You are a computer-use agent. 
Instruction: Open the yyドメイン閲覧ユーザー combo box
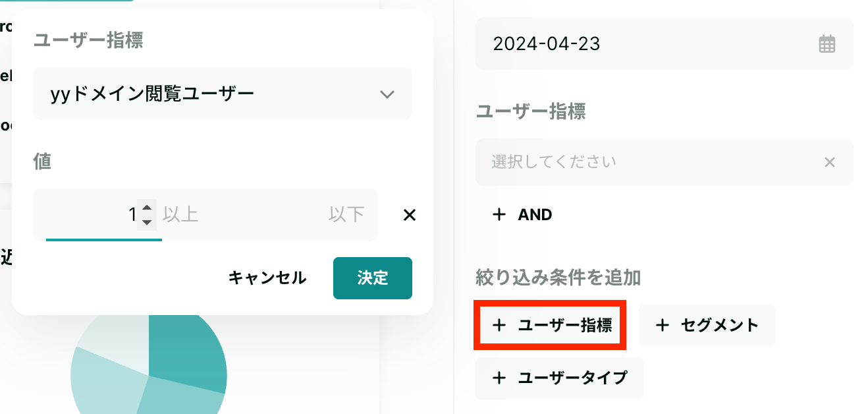223,94
